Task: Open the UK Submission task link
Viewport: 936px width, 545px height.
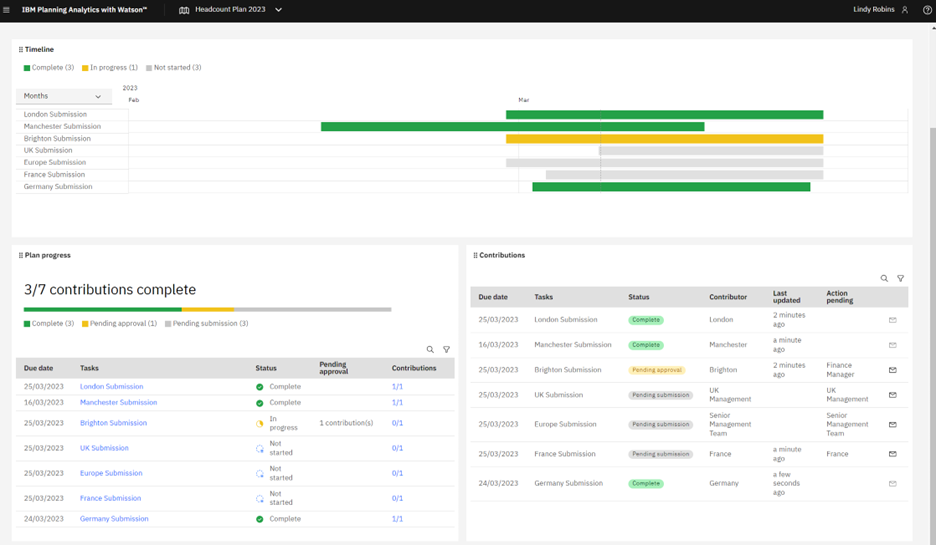Action: click(x=104, y=448)
